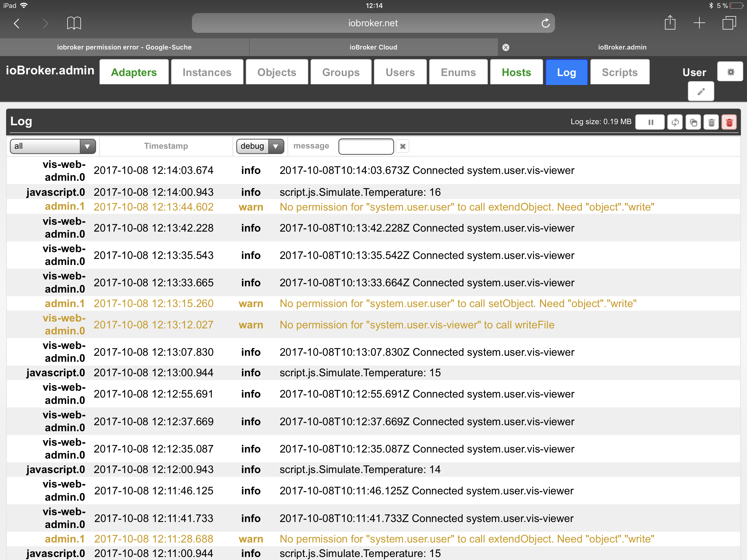
Task: Click the ioBroker.admin title text
Action: point(50,70)
